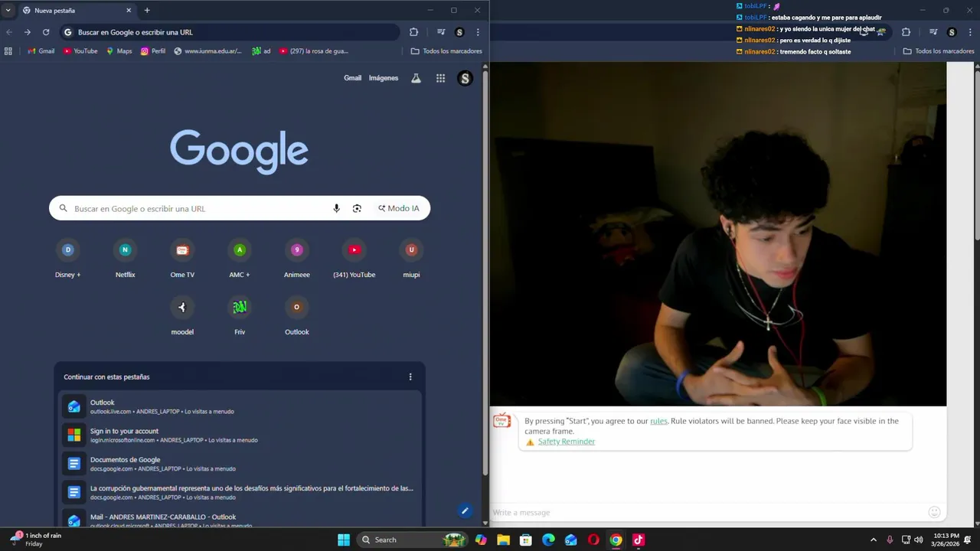Open profile S avatar in right window
The height and width of the screenshot is (551, 980).
click(952, 32)
